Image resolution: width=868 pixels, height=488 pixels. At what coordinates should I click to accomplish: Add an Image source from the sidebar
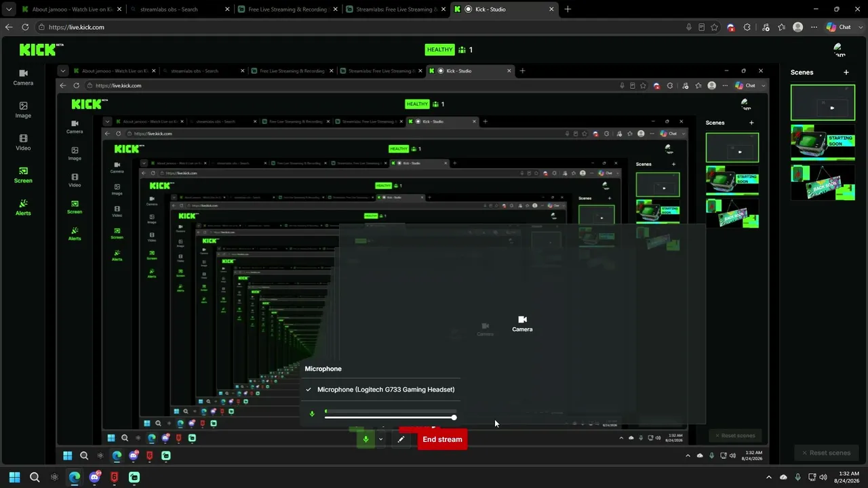pos(23,110)
